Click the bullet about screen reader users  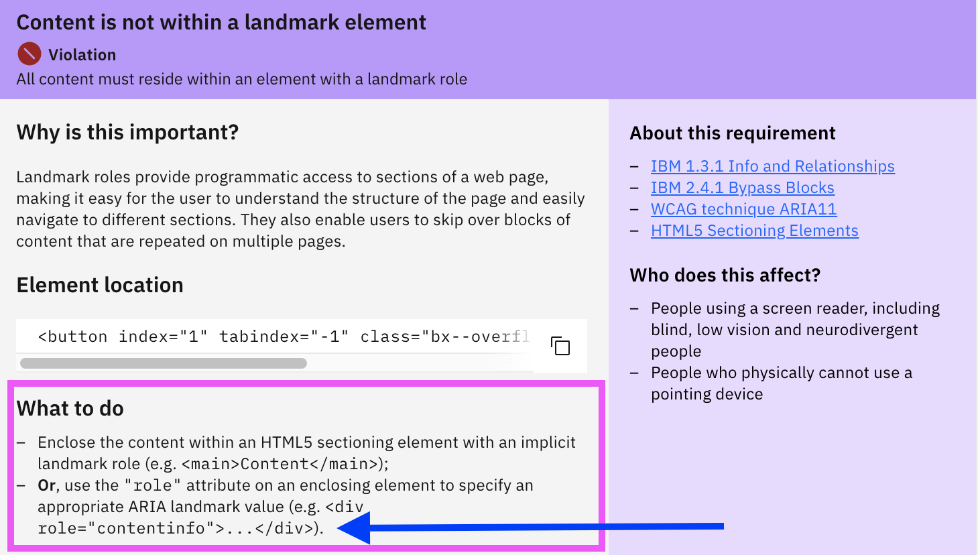click(x=794, y=329)
